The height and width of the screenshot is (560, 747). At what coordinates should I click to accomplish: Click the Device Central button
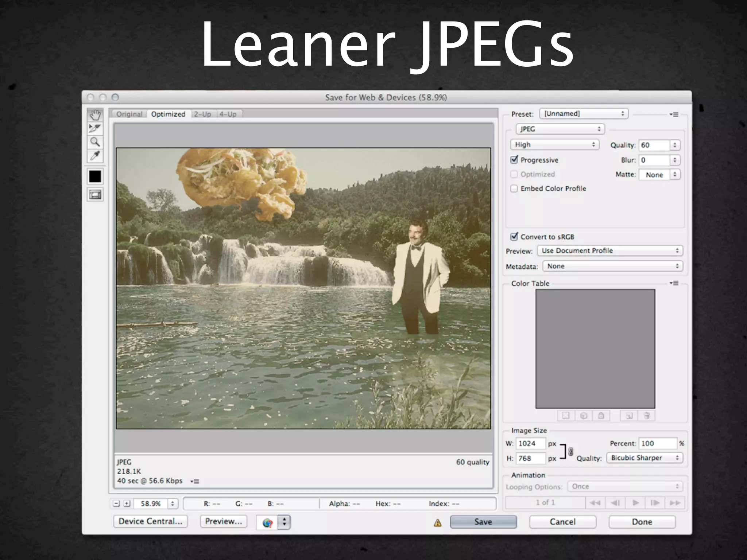151,521
